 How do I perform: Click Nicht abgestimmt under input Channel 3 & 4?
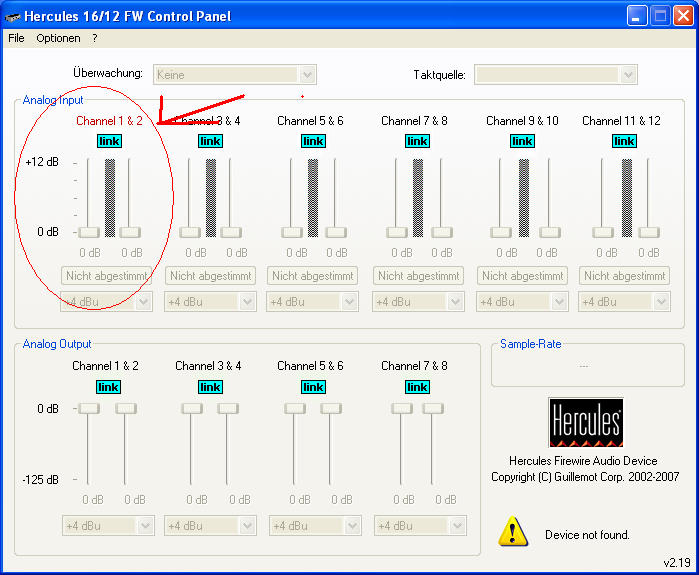(x=210, y=276)
